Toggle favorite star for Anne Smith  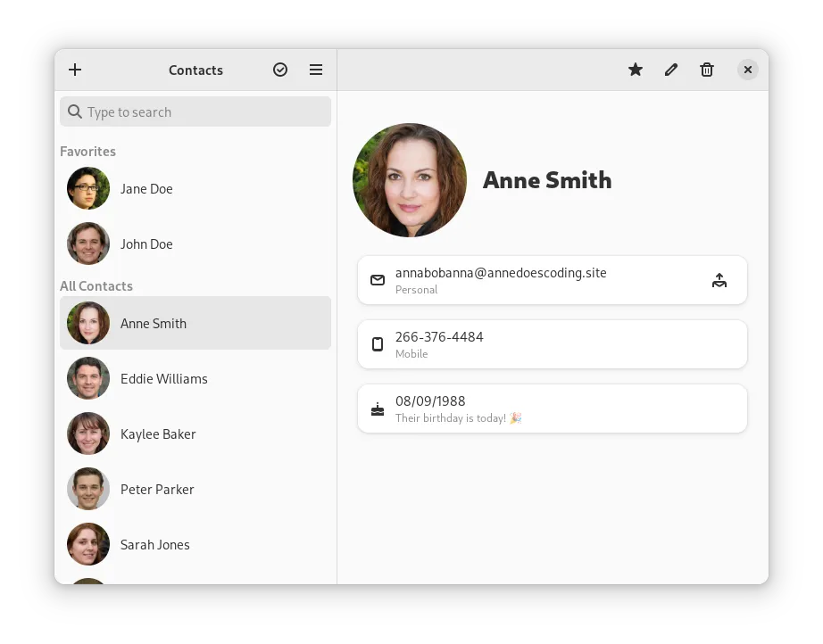pyautogui.click(x=636, y=70)
